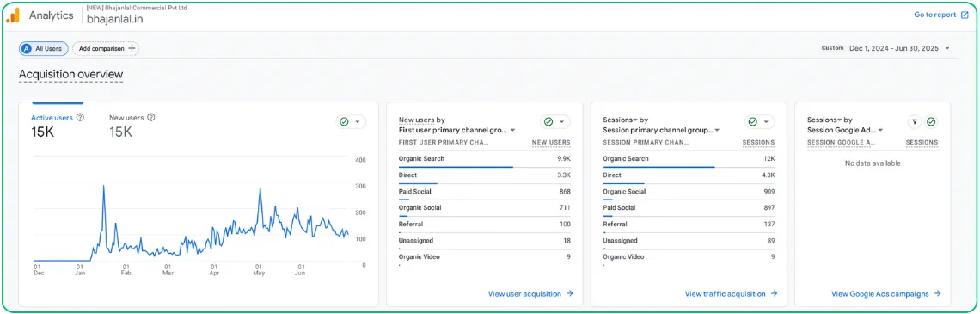Open View traffic acquisition link

(x=732, y=294)
